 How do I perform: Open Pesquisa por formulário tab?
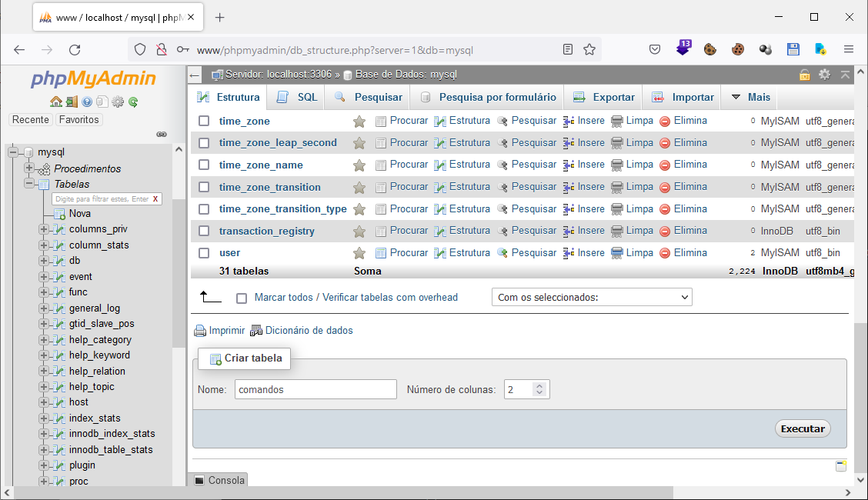click(488, 98)
